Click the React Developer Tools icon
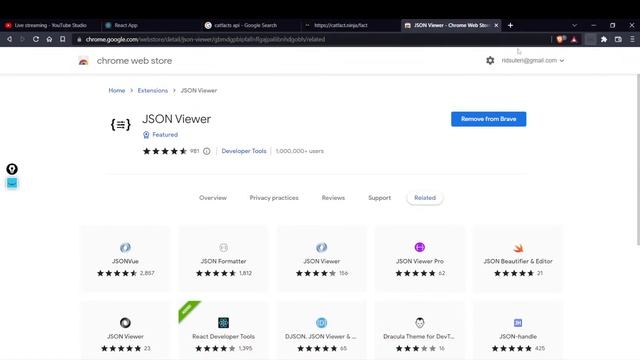The width and height of the screenshot is (640, 360). (x=223, y=323)
